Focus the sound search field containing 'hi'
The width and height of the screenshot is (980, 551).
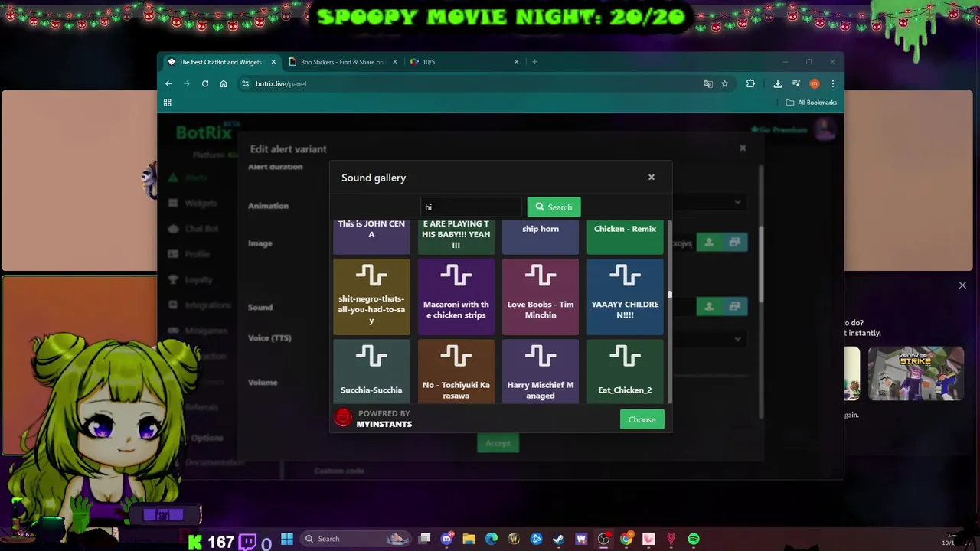coord(471,207)
